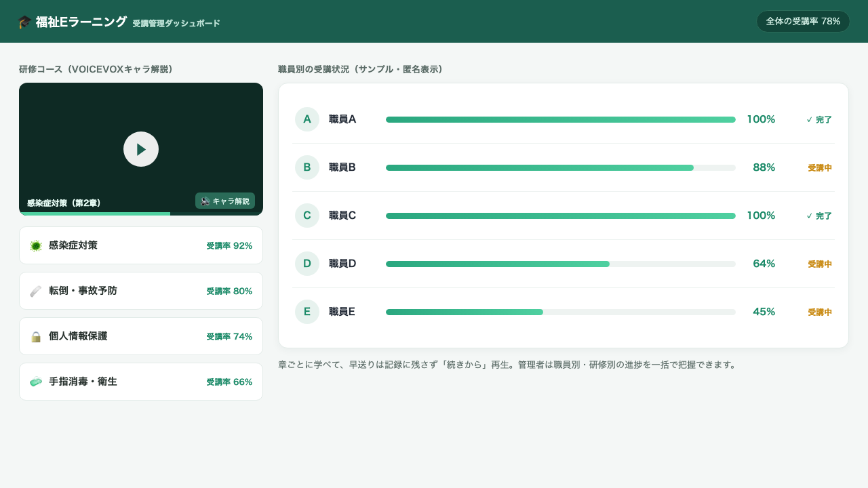Open the 個人情報保護 course card
The image size is (868, 488).
point(141,336)
